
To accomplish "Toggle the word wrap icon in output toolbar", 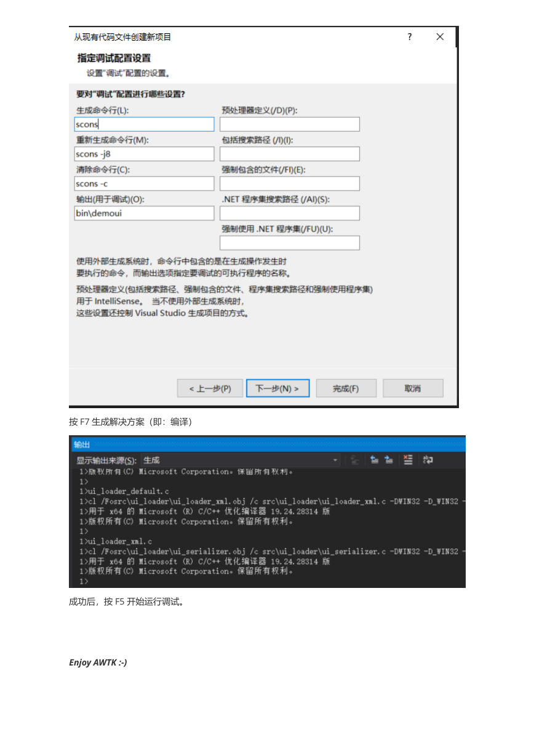I will [x=428, y=460].
